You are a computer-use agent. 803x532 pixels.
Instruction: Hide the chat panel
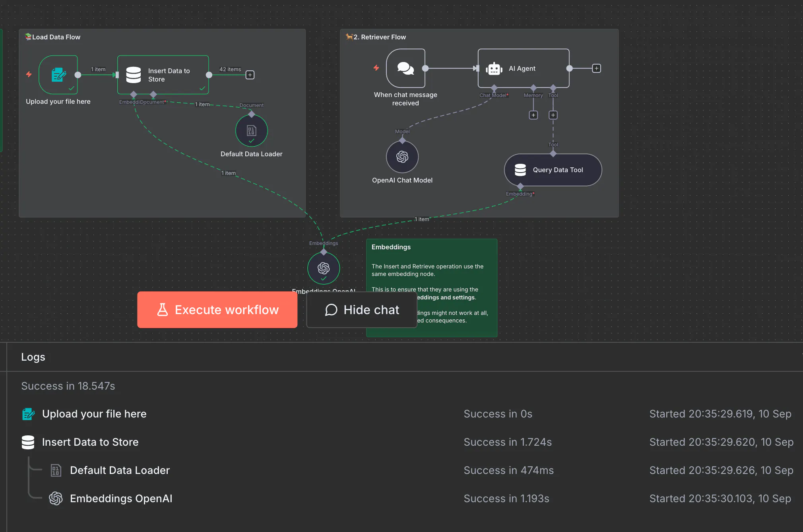(x=362, y=310)
